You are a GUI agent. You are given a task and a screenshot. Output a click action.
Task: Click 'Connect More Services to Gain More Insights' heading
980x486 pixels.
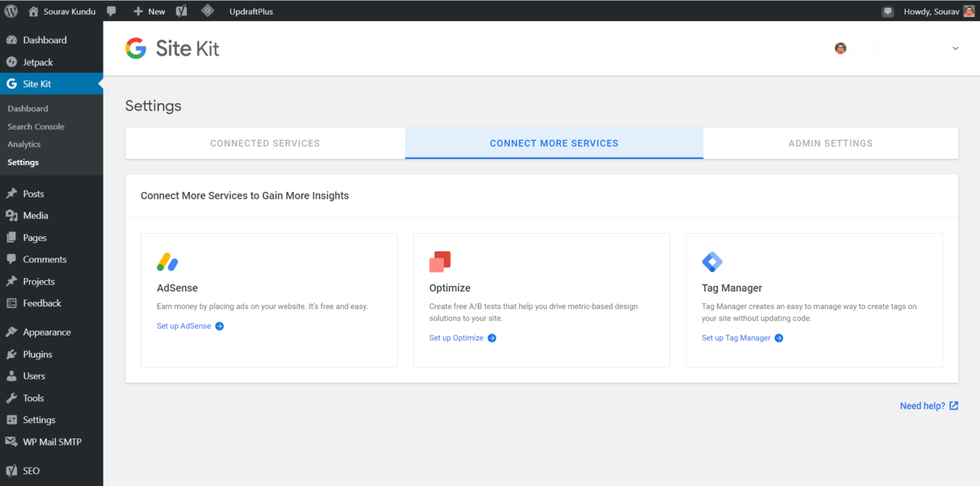click(245, 195)
